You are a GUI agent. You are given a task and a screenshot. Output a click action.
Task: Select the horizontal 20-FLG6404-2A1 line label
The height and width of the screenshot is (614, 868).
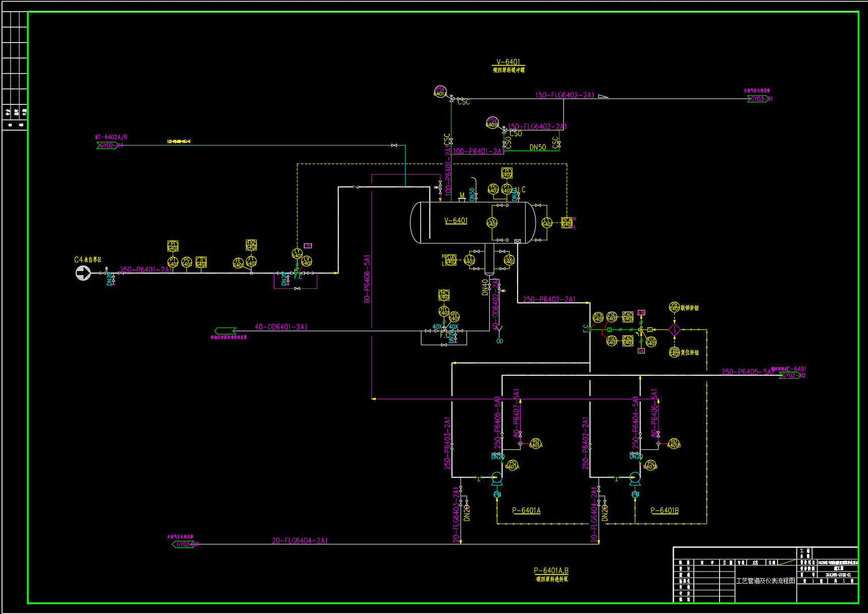[x=300, y=541]
